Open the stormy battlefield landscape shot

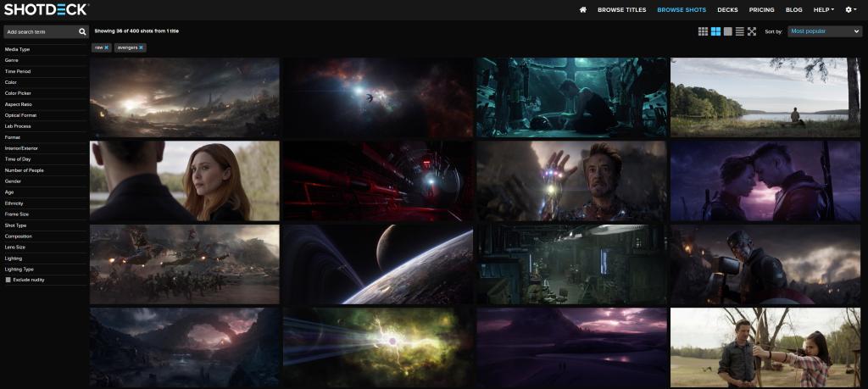184,97
